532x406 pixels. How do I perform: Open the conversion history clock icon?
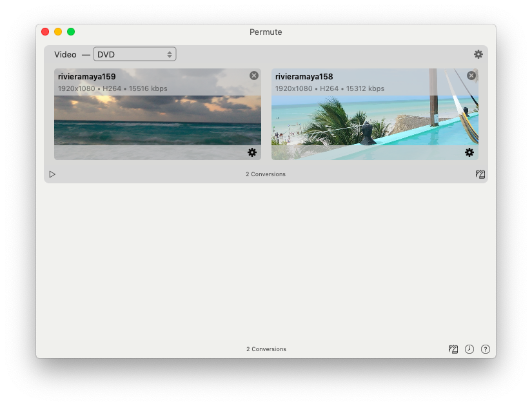[469, 349]
